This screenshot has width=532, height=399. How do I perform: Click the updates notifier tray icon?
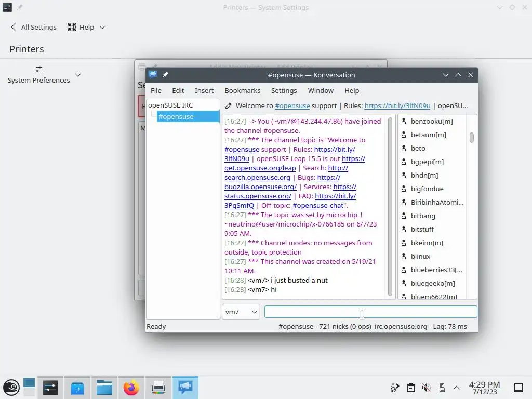tap(395, 388)
